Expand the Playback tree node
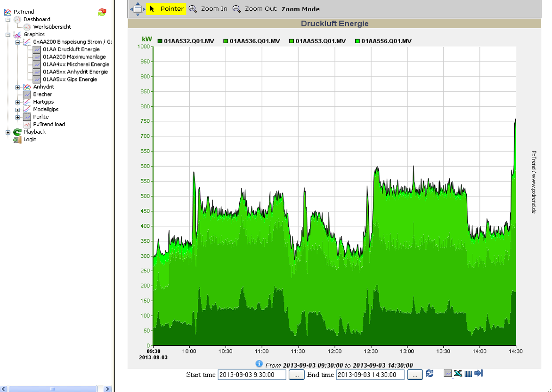 click(x=8, y=132)
